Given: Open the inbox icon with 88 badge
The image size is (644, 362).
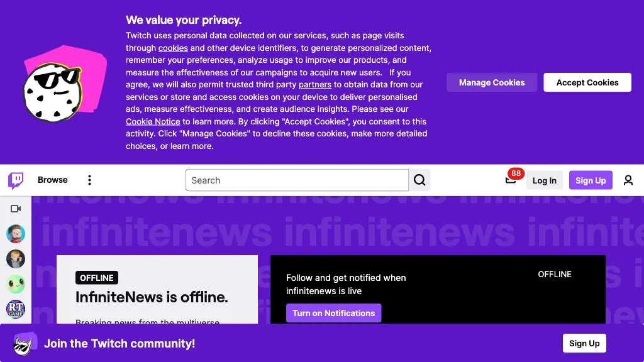Looking at the screenshot, I should [511, 180].
